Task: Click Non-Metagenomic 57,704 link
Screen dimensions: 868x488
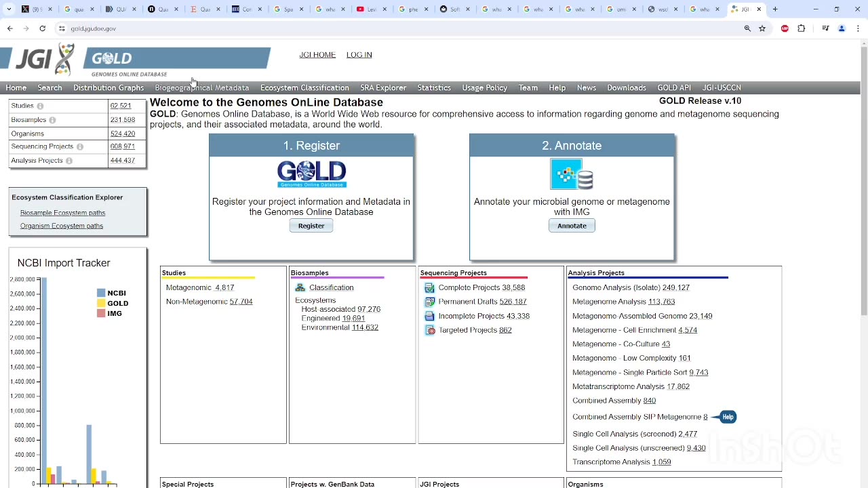Action: click(x=241, y=302)
